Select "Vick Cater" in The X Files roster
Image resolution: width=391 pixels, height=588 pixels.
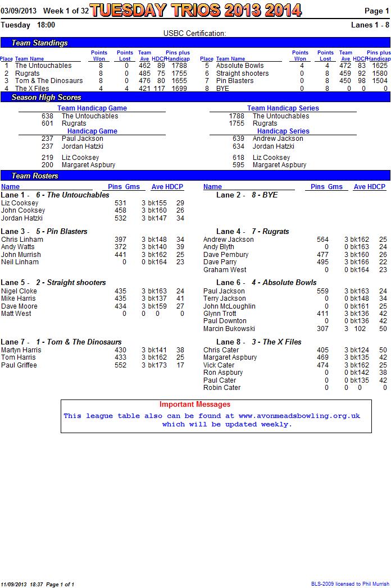tap(219, 365)
